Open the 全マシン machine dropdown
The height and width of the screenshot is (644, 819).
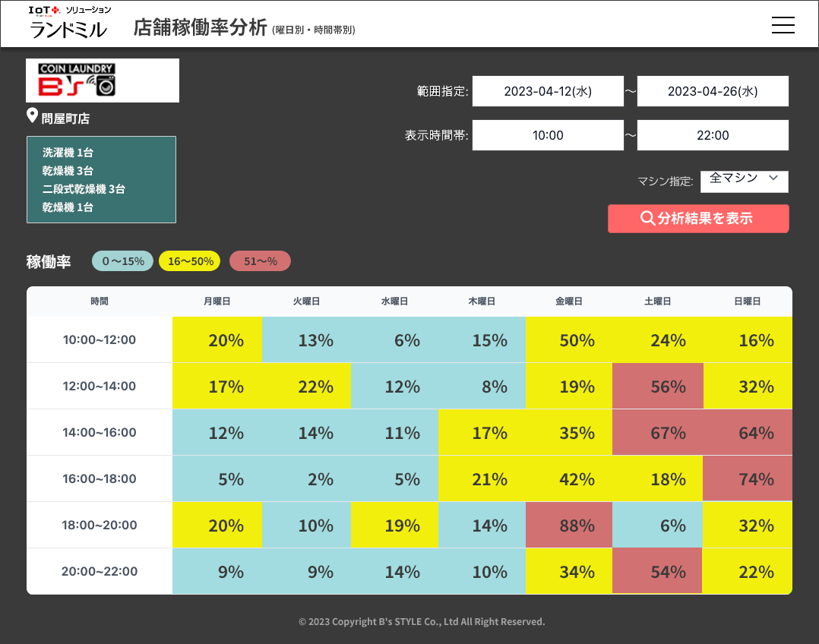(x=744, y=179)
